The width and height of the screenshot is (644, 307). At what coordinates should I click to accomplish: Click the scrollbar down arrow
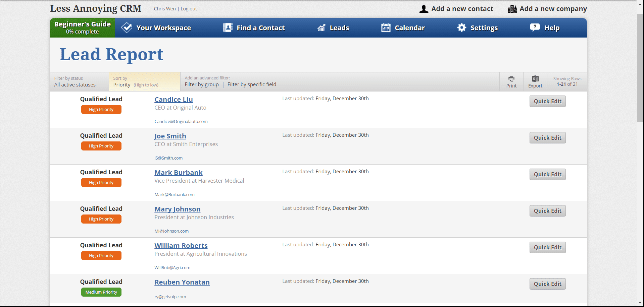tap(640, 303)
